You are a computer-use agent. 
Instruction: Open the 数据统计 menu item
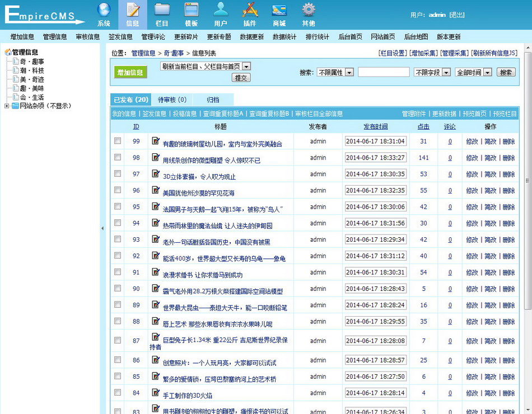(284, 37)
